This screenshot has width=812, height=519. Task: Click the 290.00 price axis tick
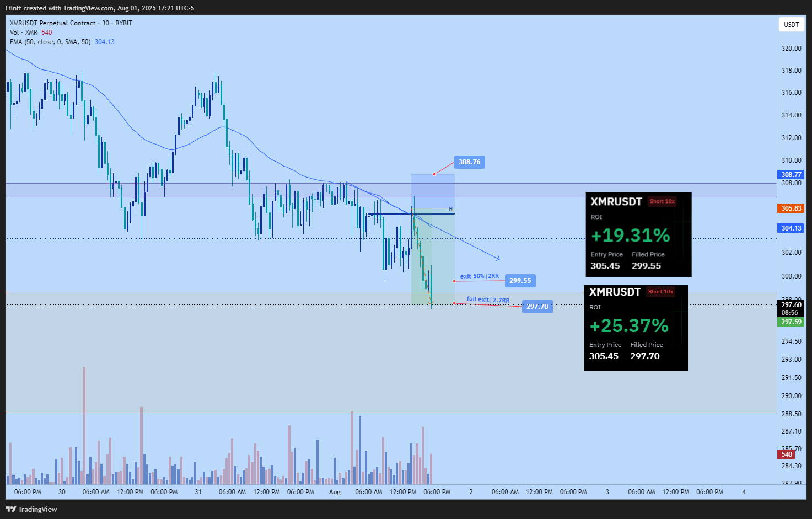792,396
